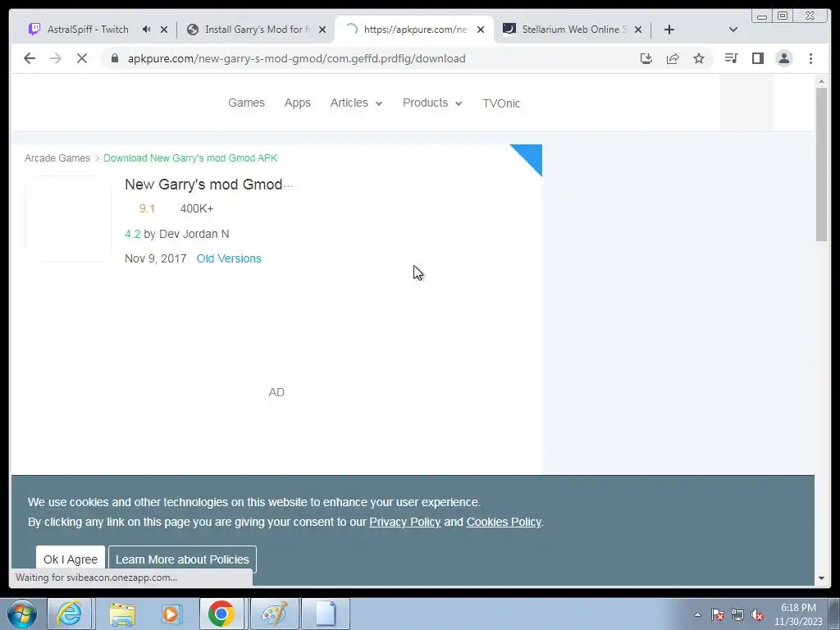Close the AstralSpiff Twitch tab
This screenshot has height=630, width=840.
point(164,30)
